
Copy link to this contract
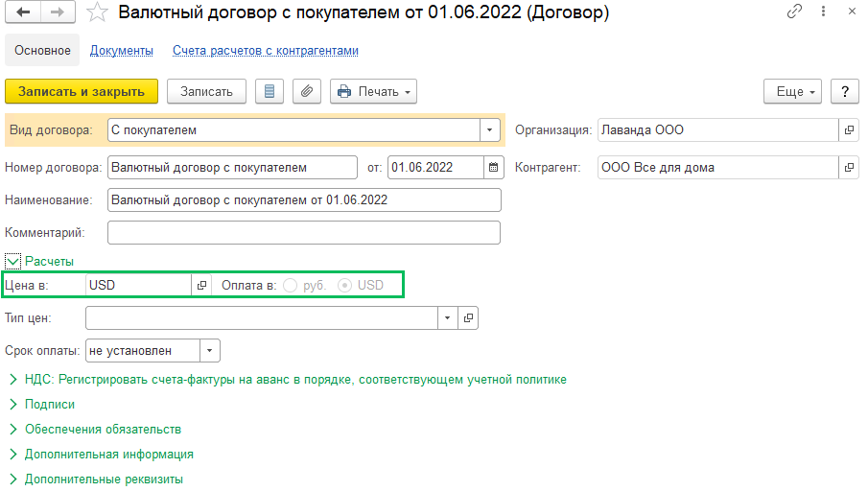(794, 12)
